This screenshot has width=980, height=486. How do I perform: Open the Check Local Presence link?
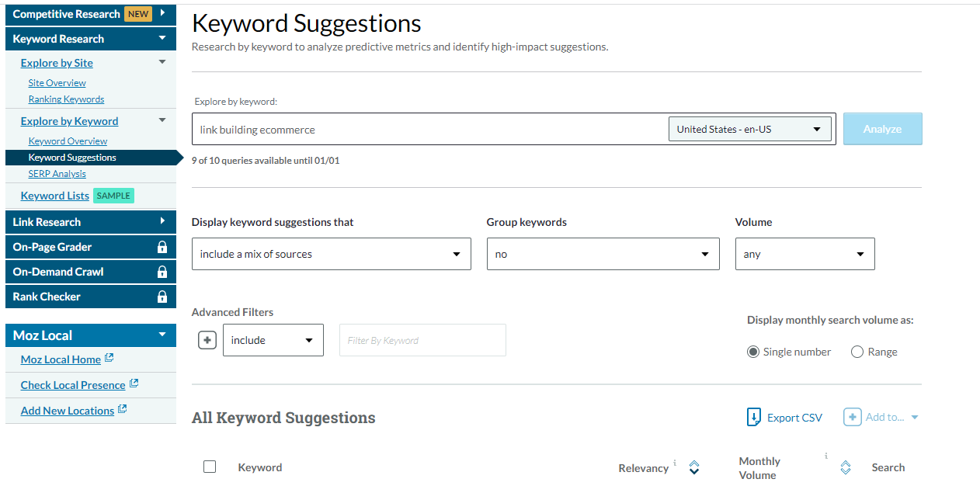[73, 385]
